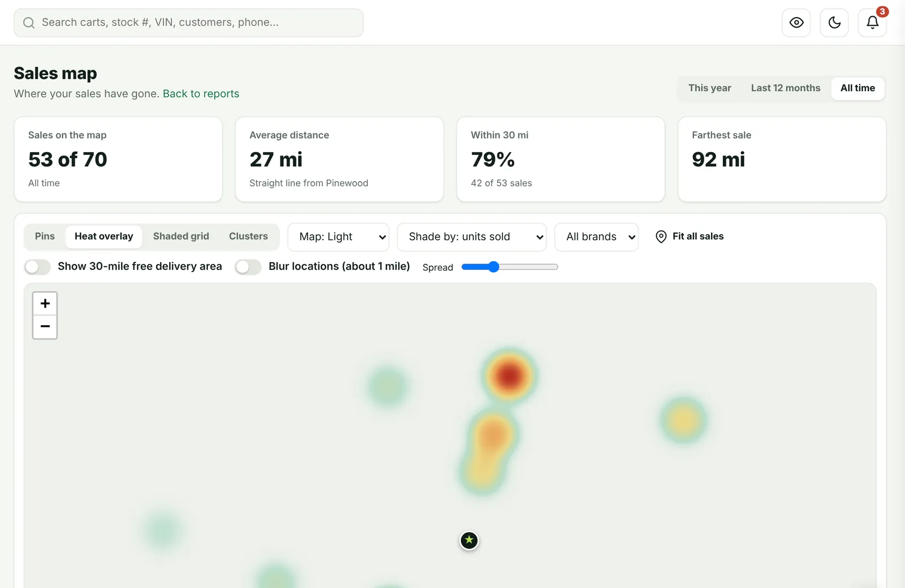This screenshot has height=588, width=905.
Task: Select All time range
Action: click(x=857, y=88)
